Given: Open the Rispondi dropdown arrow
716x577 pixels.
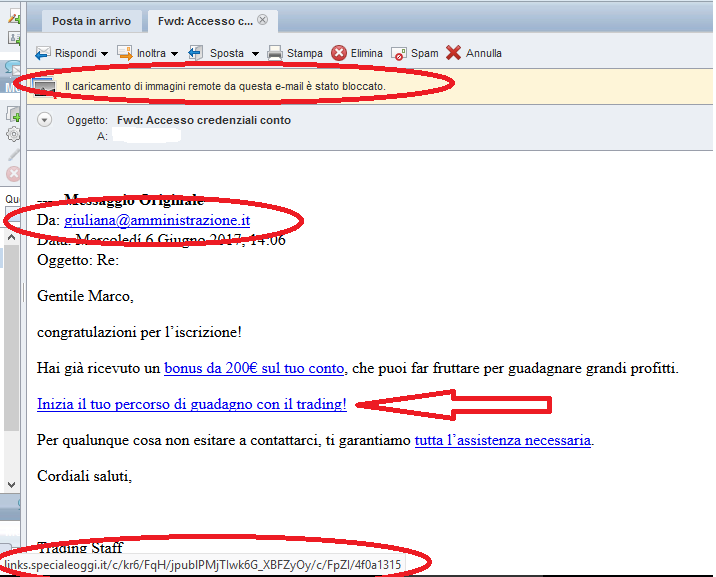Looking at the screenshot, I should pos(105,54).
